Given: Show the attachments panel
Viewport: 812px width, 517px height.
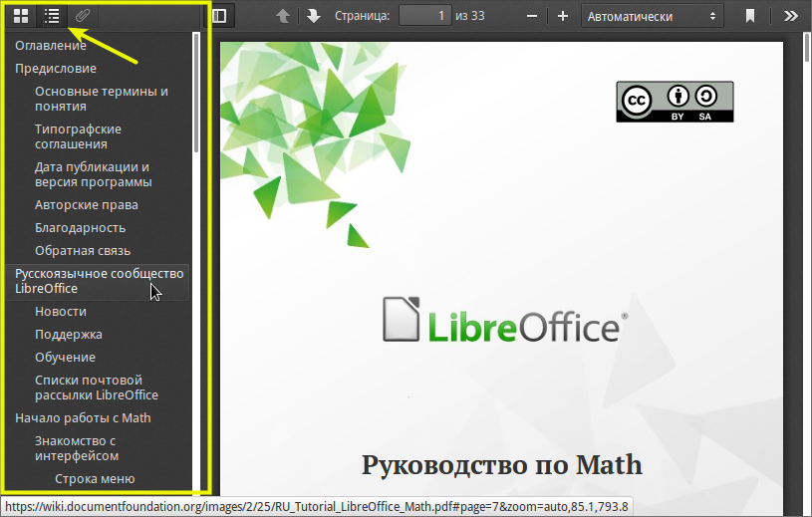Looking at the screenshot, I should tap(83, 16).
